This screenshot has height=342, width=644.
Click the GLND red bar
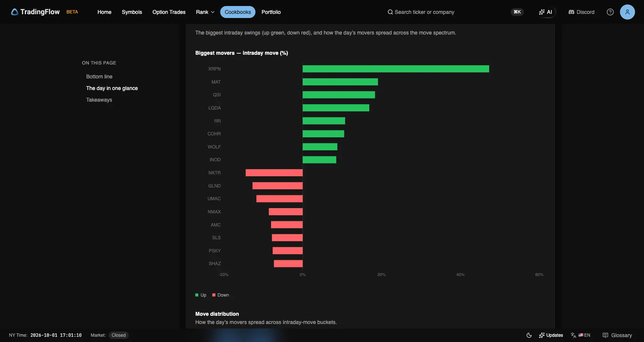click(277, 186)
